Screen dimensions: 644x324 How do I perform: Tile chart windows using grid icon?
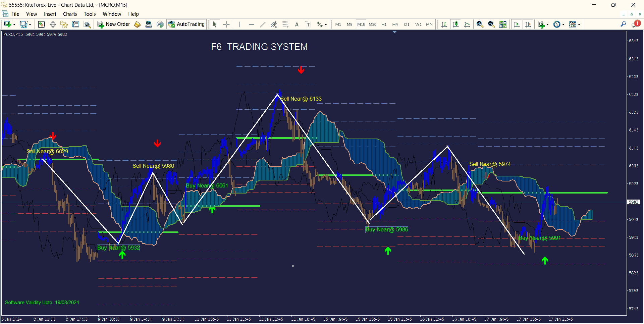click(x=503, y=24)
